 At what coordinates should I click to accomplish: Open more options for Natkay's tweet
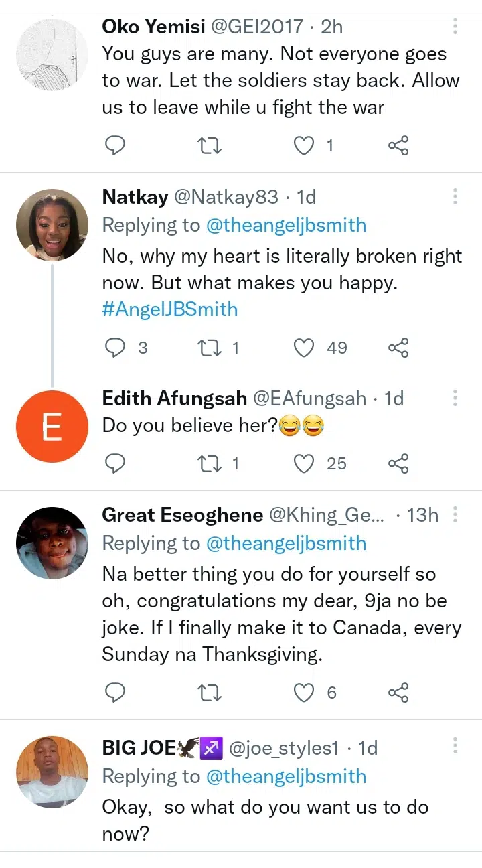click(455, 196)
